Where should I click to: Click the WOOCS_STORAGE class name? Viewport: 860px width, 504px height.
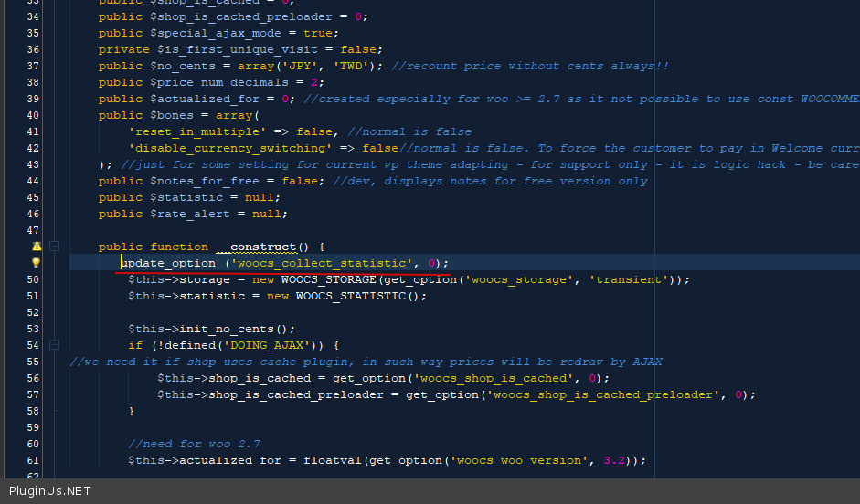click(325, 279)
